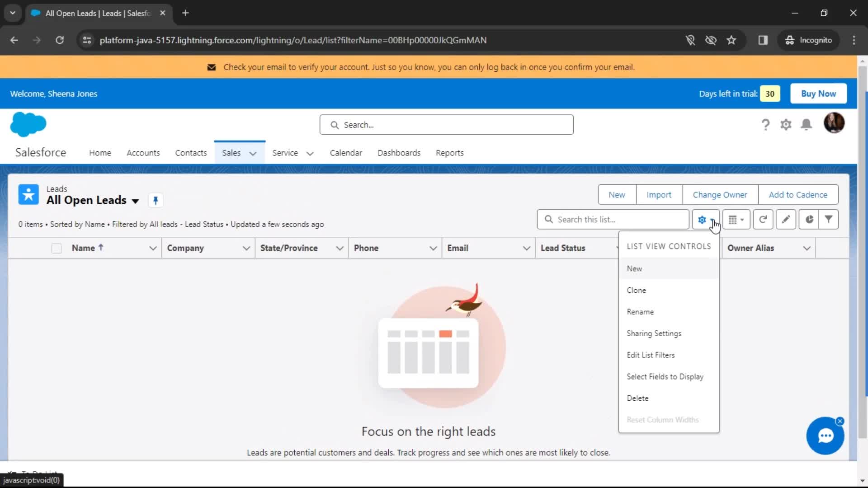Show charts for the list view

(x=809, y=220)
